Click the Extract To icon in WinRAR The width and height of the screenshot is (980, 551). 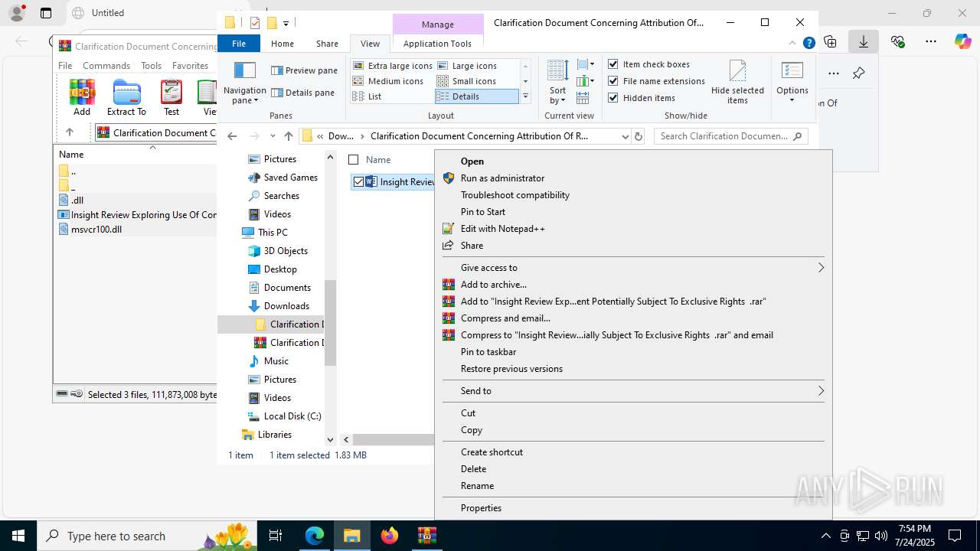click(x=126, y=98)
